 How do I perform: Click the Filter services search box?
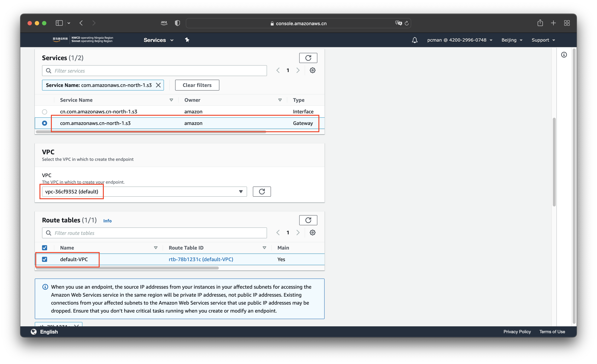(x=154, y=70)
